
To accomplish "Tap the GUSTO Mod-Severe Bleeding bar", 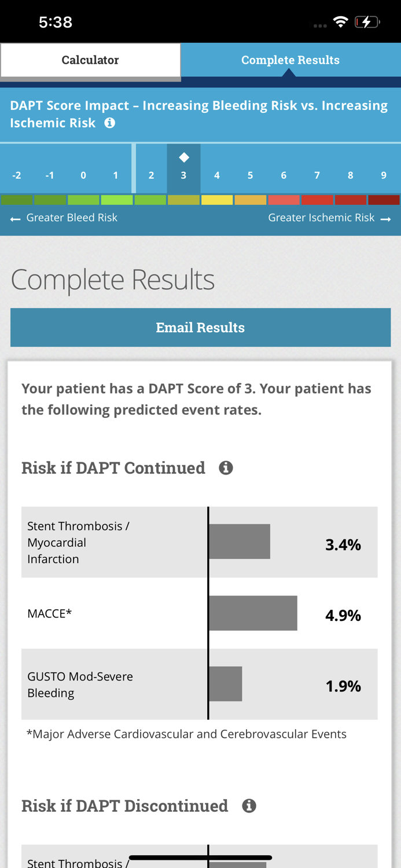I will pos(226,685).
